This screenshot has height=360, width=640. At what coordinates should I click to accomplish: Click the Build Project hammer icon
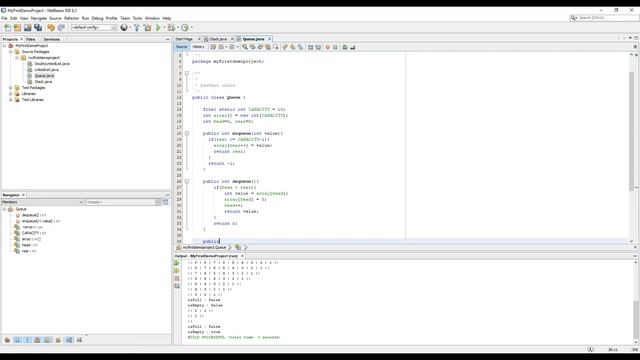point(137,27)
